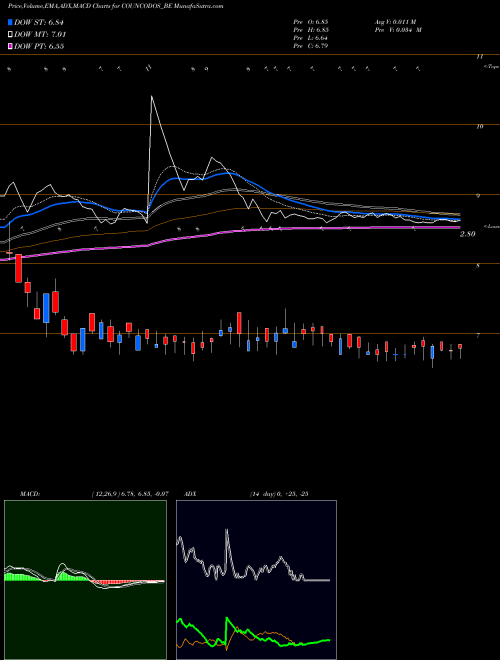This screenshot has height=660, width=500.
Task: Click the white price line spike peak
Action: (152, 97)
